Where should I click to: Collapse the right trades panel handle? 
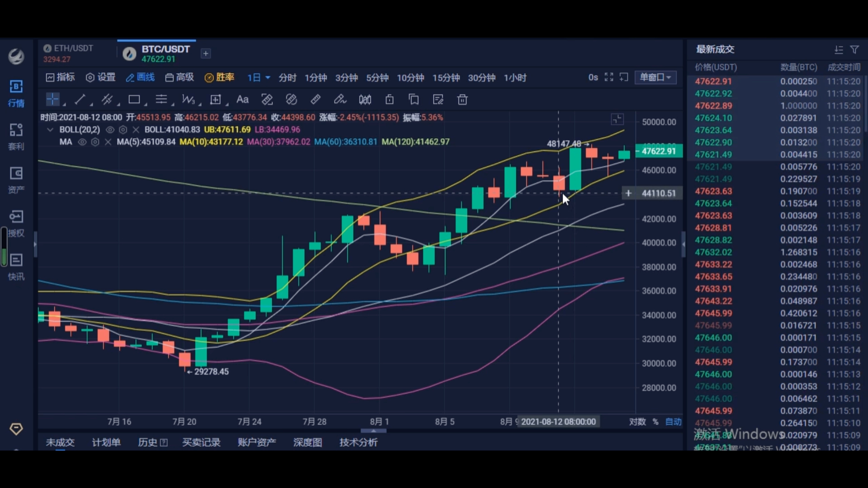tap(684, 244)
